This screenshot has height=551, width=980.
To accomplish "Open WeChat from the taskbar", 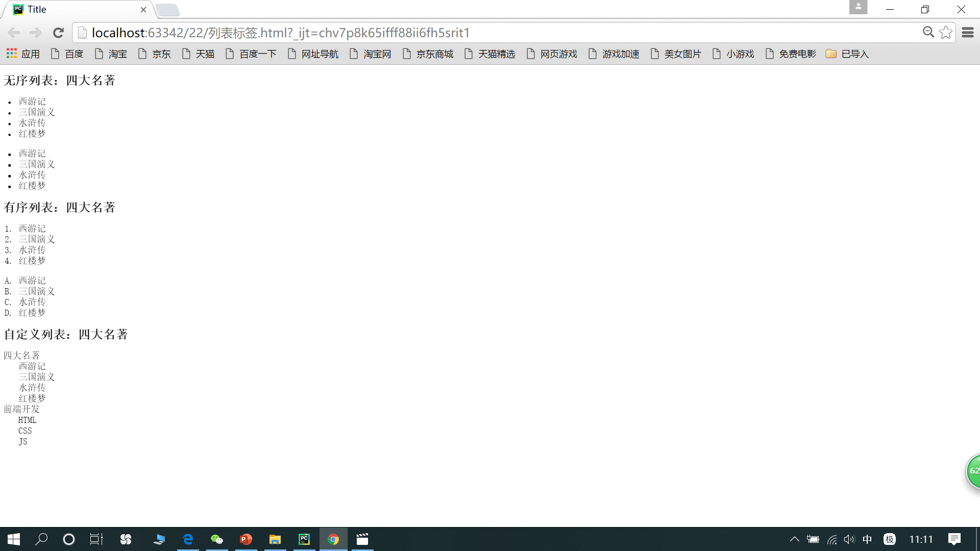I will coord(217,539).
